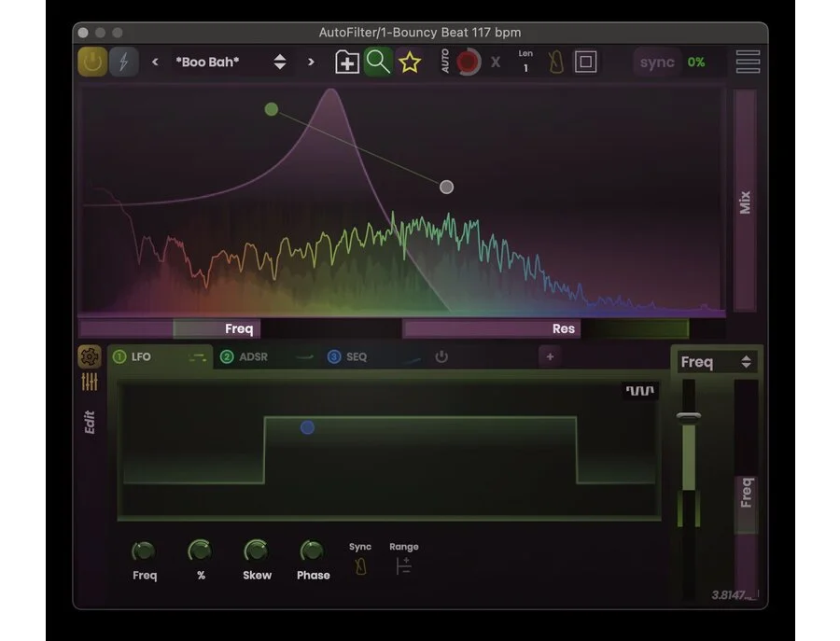Click the save-preset folder plus icon
Image resolution: width=840 pixels, height=641 pixels.
pyautogui.click(x=346, y=63)
